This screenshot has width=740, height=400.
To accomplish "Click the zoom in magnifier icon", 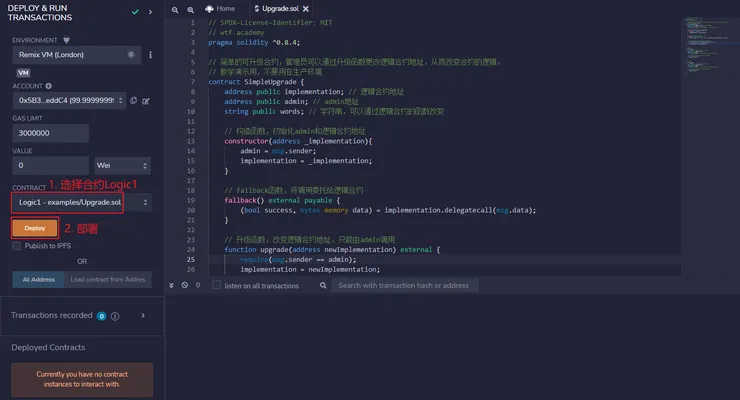I will pyautogui.click(x=191, y=9).
